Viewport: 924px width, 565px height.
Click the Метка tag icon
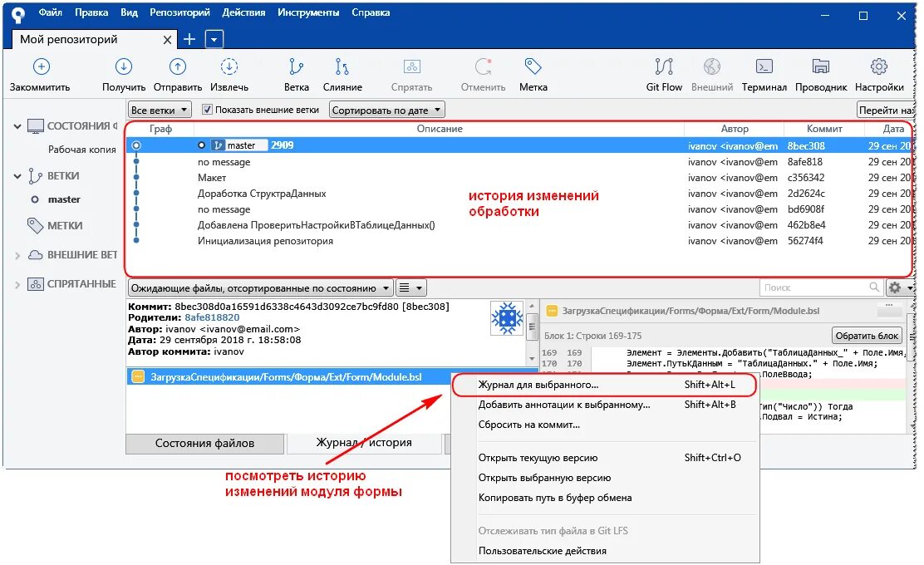[x=533, y=66]
